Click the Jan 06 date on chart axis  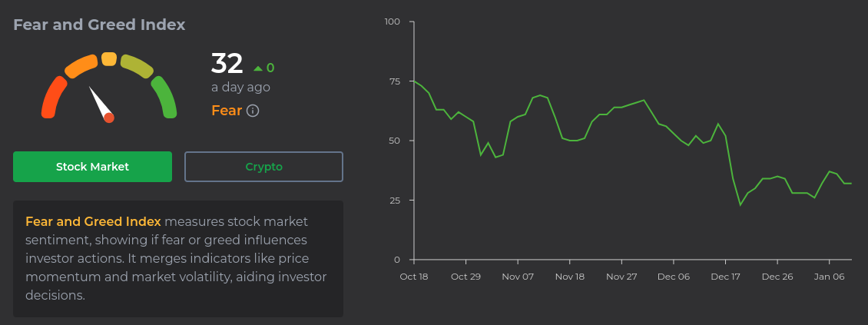coord(830,277)
